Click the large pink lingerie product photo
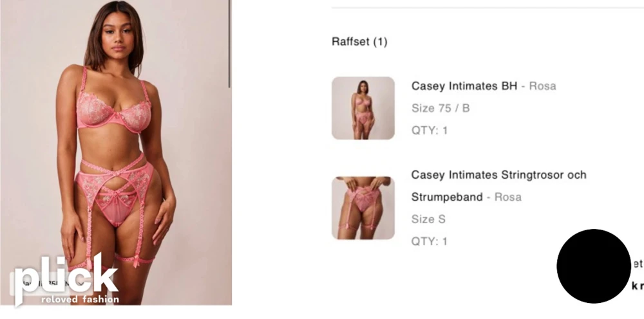The width and height of the screenshot is (644, 319). point(116,152)
